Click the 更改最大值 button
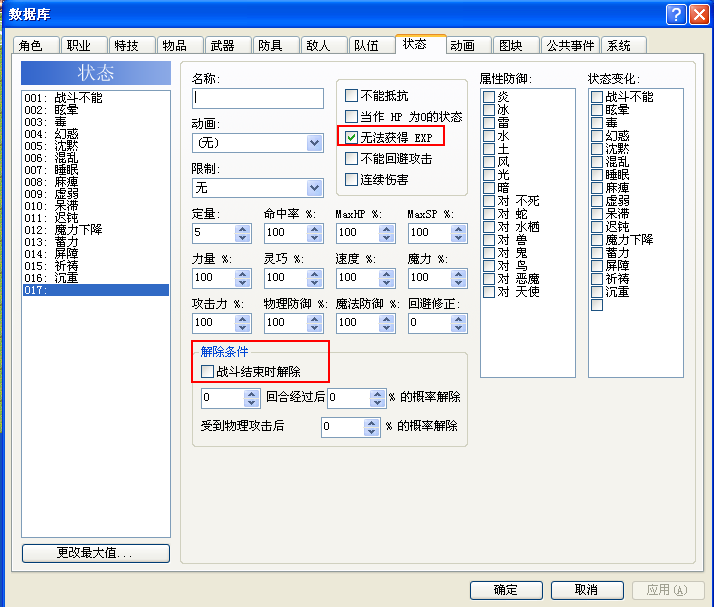Viewport: 714px width, 607px height. coord(96,553)
